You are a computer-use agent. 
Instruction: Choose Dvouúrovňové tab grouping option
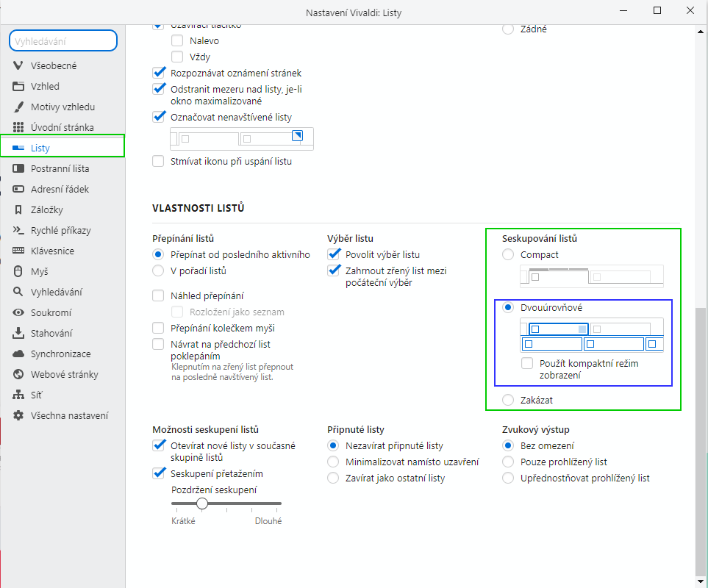point(508,307)
